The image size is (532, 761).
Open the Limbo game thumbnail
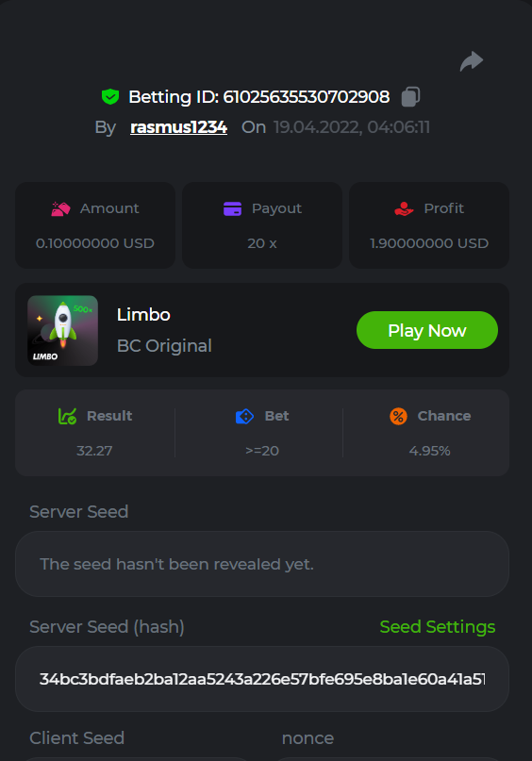point(62,330)
